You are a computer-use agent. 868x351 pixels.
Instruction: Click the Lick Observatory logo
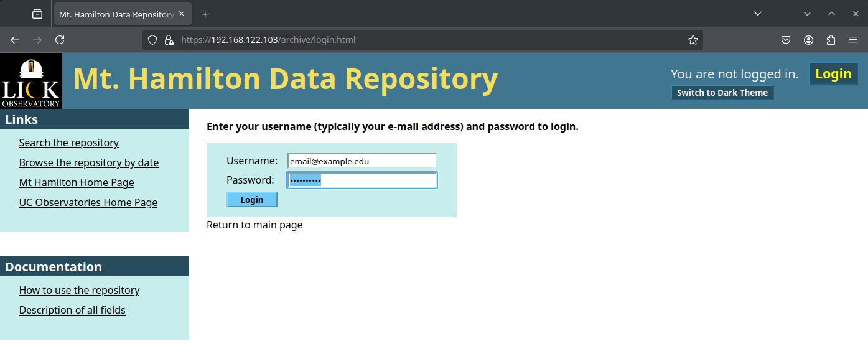[31, 81]
